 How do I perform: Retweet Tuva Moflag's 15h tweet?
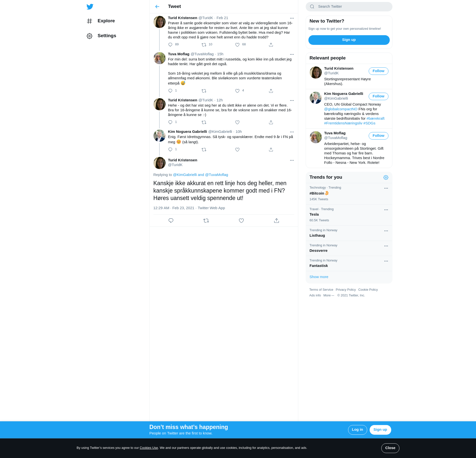pyautogui.click(x=204, y=91)
